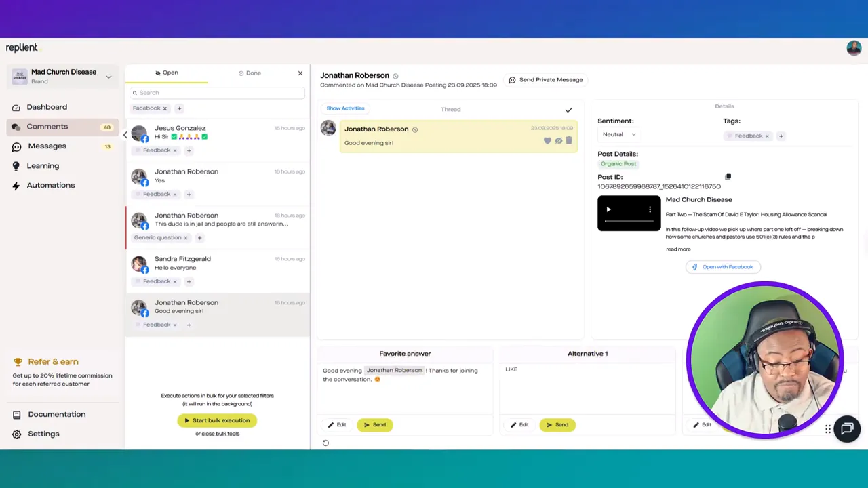Play the post video thumbnail
This screenshot has width=868, height=488.
coord(608,210)
